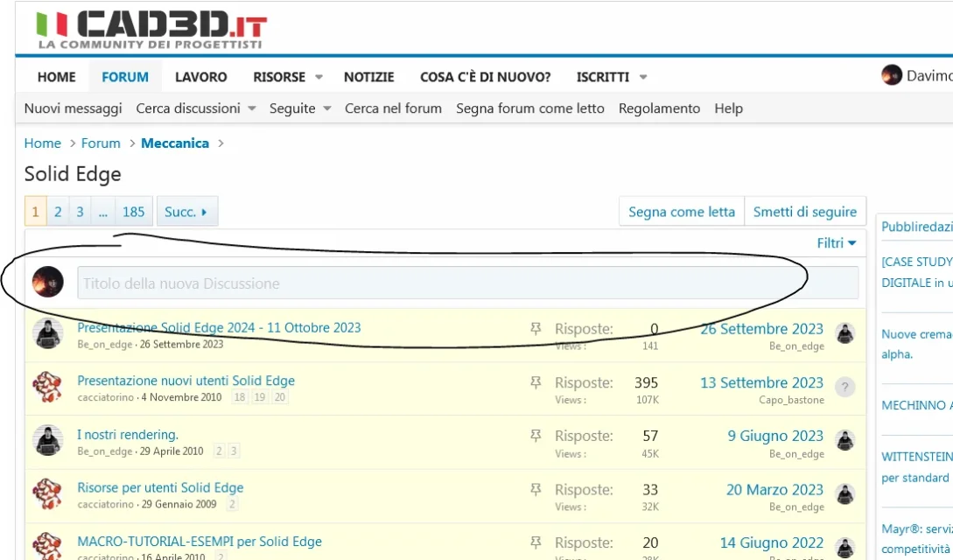Expand the RISORSE menu arrow
The image size is (953, 560).
coord(319,77)
